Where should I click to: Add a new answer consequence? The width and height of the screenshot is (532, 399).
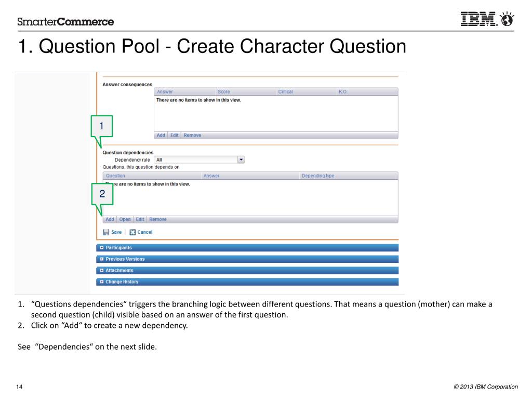click(x=161, y=135)
